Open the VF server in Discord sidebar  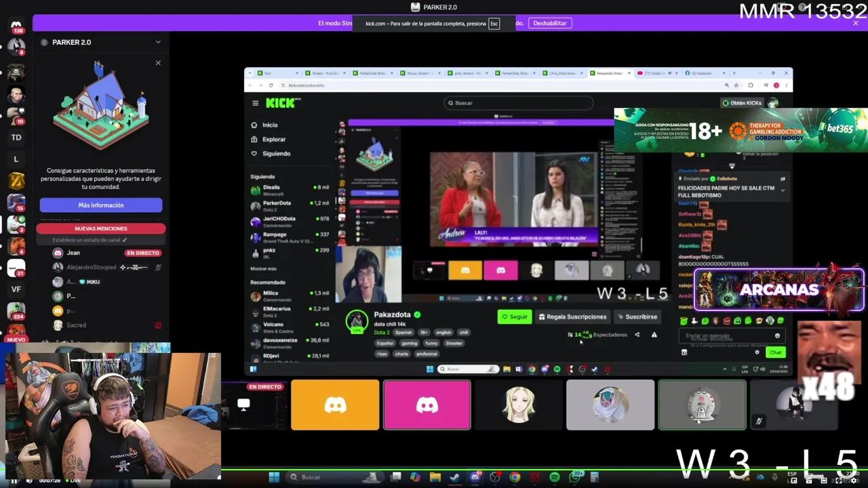coord(16,289)
